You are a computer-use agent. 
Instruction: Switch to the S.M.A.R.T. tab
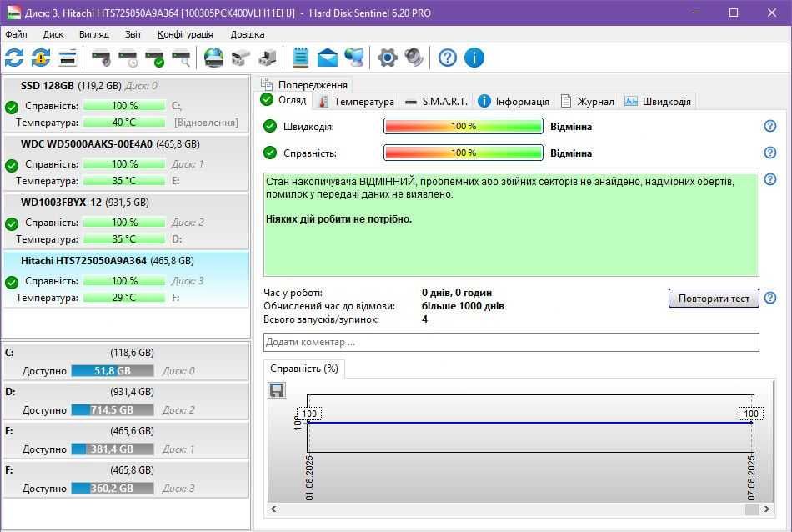pyautogui.click(x=435, y=101)
